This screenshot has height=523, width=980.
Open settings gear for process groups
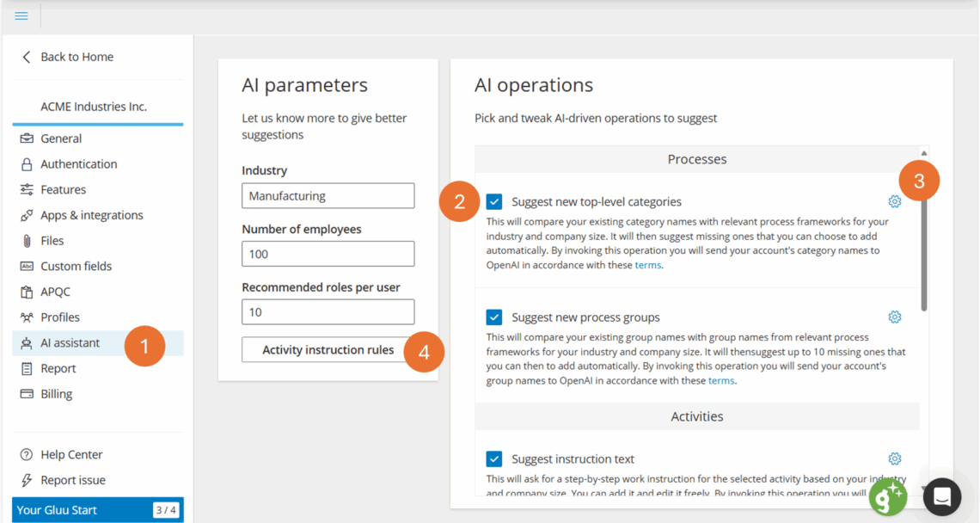point(894,317)
